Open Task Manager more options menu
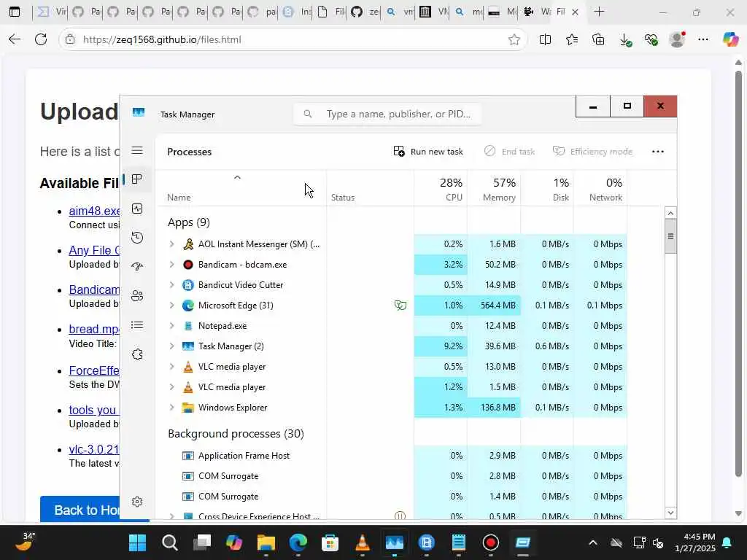Viewport: 747px width, 560px height. tap(658, 152)
